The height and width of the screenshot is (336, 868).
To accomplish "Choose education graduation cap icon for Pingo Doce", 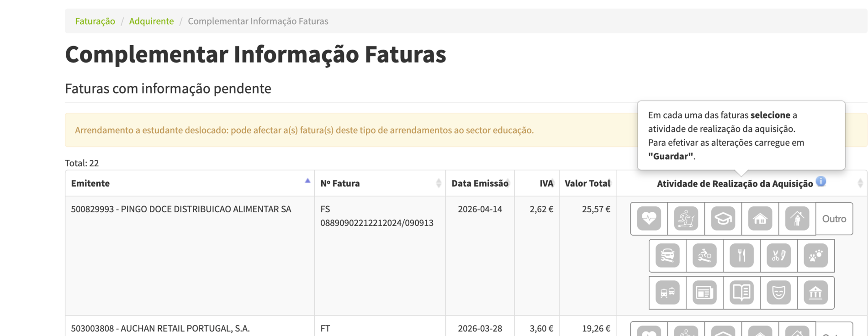I will (x=723, y=219).
